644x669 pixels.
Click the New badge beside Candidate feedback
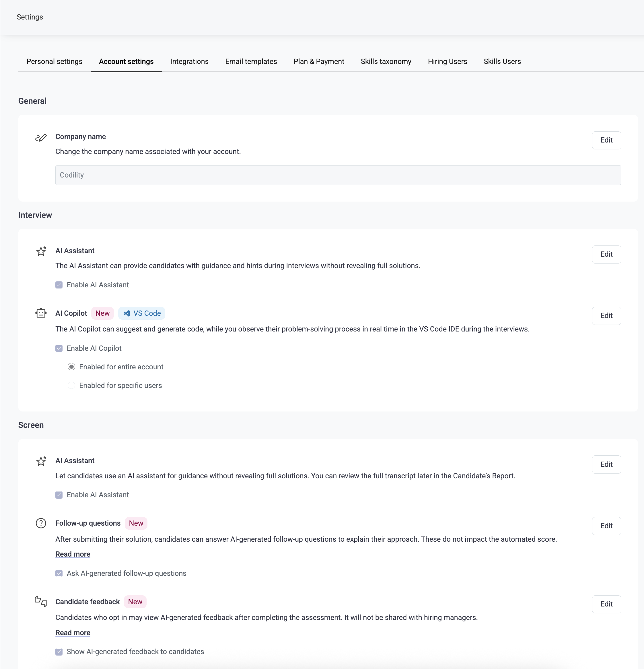click(135, 602)
